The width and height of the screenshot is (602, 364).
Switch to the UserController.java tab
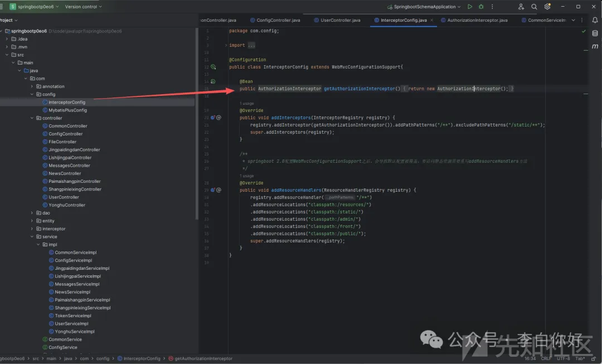tap(340, 20)
